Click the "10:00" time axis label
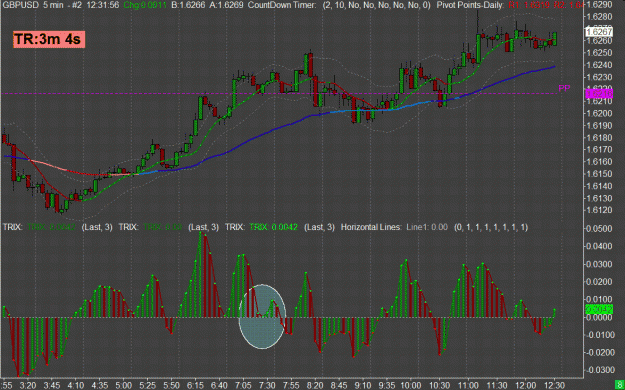Screen dimensions: 625x390 point(411,385)
